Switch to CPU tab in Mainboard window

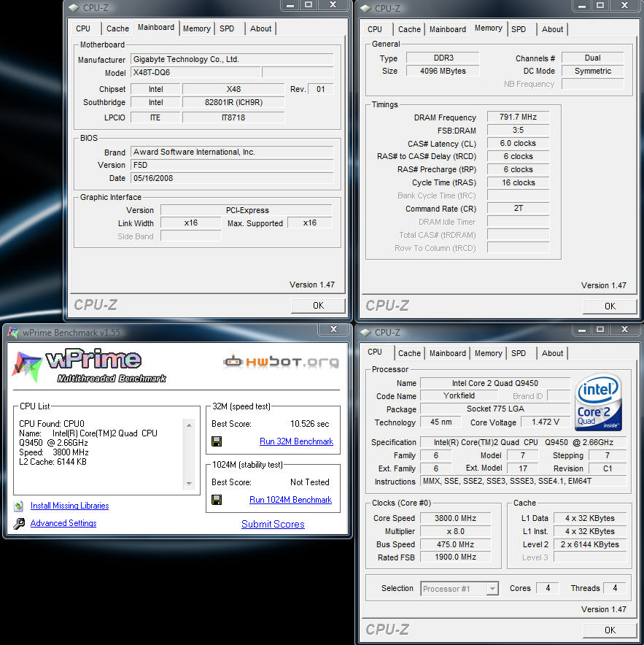pyautogui.click(x=83, y=28)
